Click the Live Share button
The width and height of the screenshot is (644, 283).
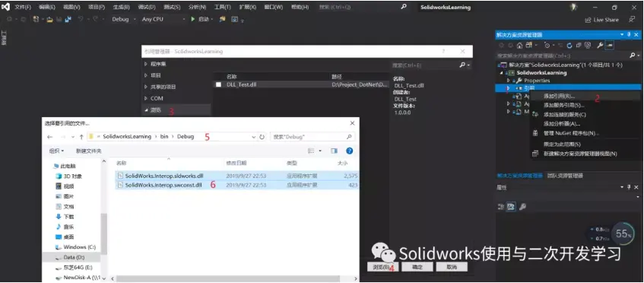tap(602, 20)
